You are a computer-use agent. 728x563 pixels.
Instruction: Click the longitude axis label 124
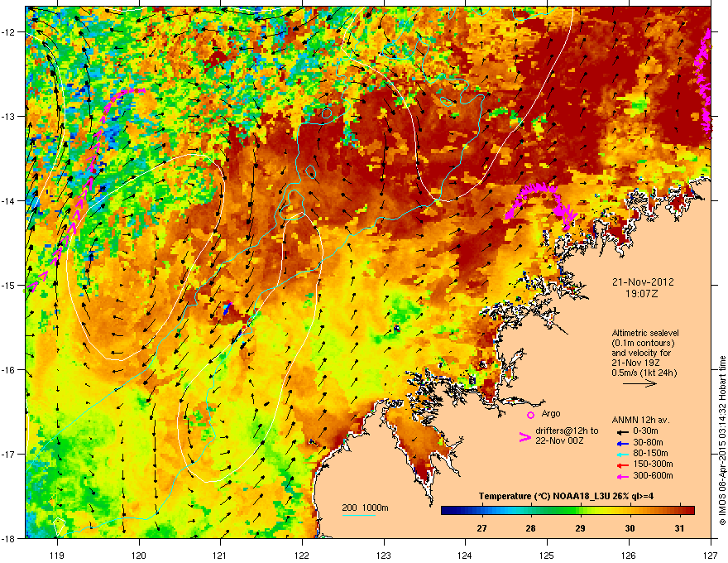pyautogui.click(x=465, y=555)
